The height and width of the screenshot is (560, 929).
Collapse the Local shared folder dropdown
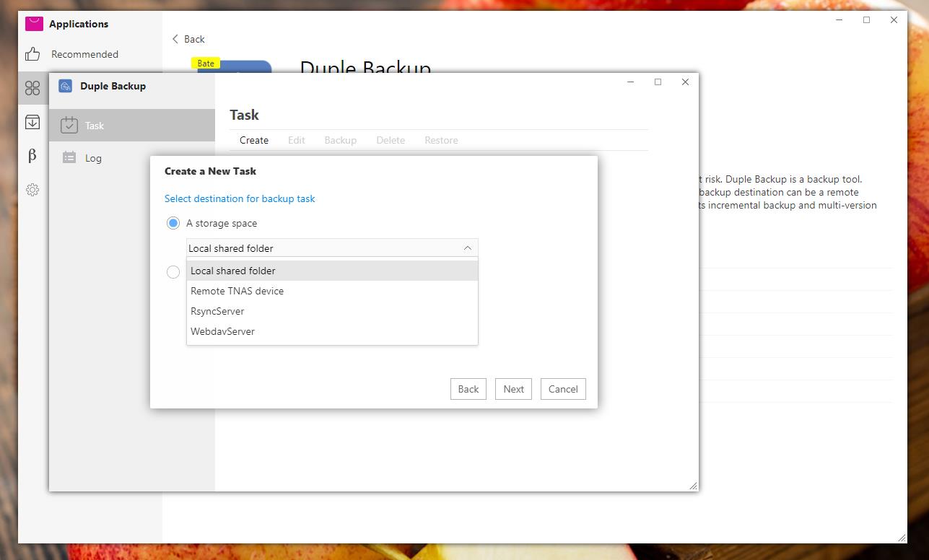467,248
